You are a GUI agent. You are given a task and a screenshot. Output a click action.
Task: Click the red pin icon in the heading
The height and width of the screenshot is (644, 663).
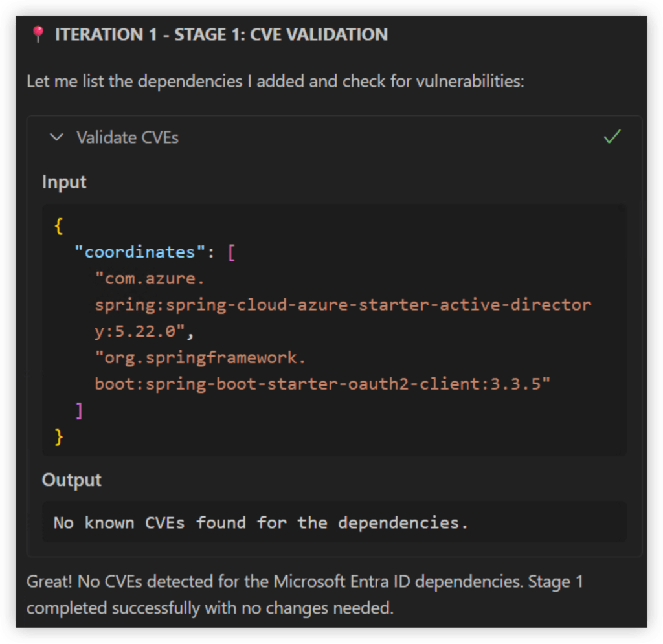tap(38, 35)
